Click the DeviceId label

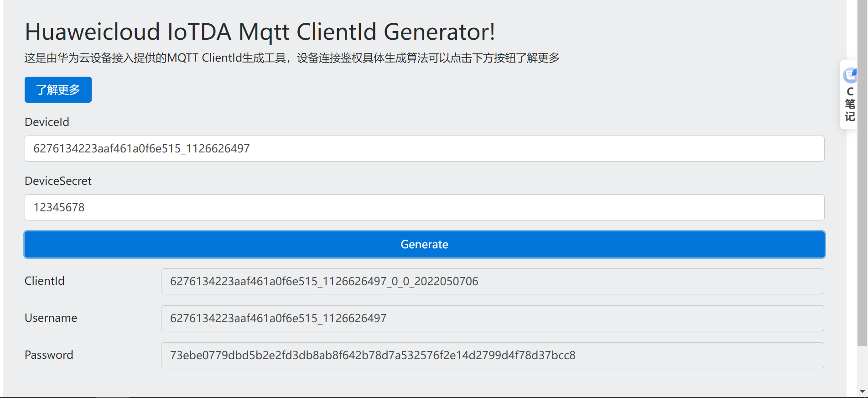point(47,122)
